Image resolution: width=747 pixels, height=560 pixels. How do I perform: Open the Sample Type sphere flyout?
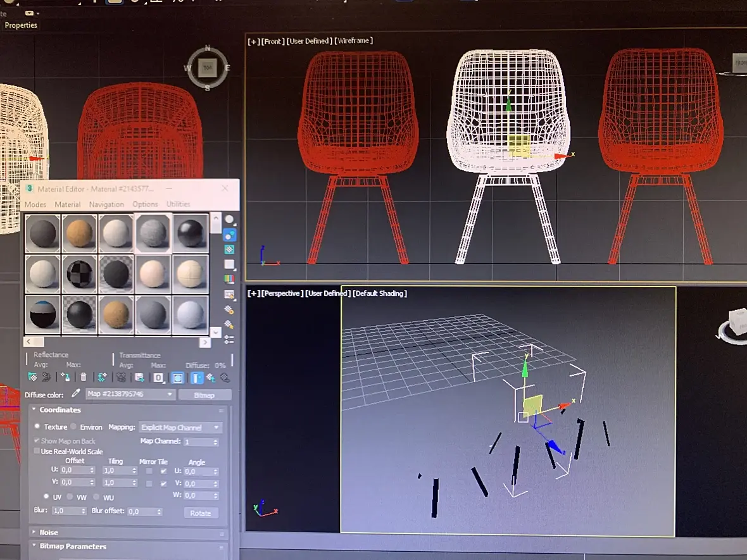230,220
